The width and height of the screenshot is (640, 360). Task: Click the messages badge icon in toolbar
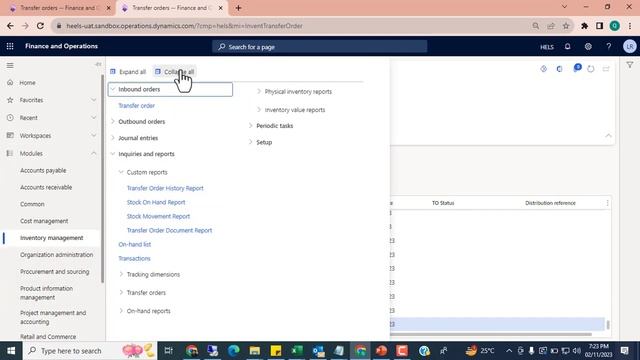tap(577, 68)
